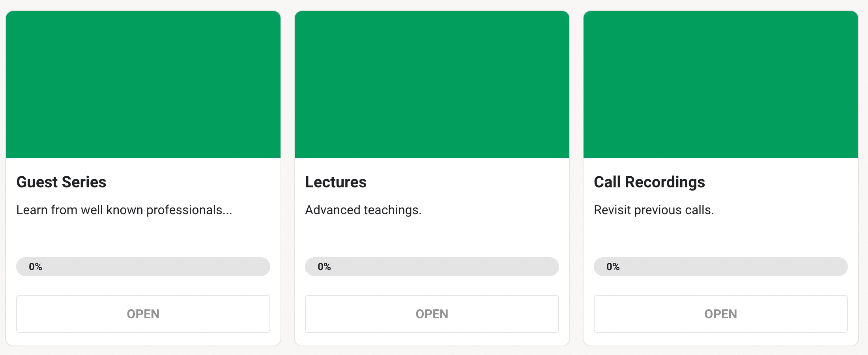Click "Learn from well known professionals..." description

pos(124,210)
